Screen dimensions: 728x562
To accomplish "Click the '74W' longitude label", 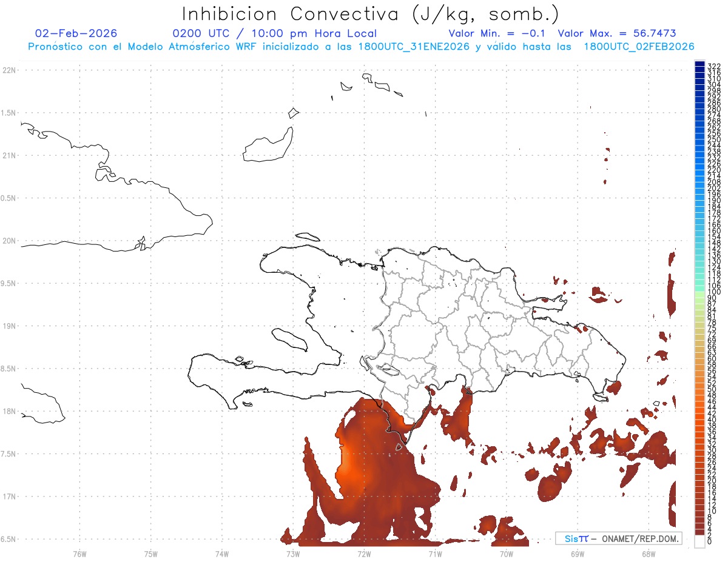I will [222, 554].
